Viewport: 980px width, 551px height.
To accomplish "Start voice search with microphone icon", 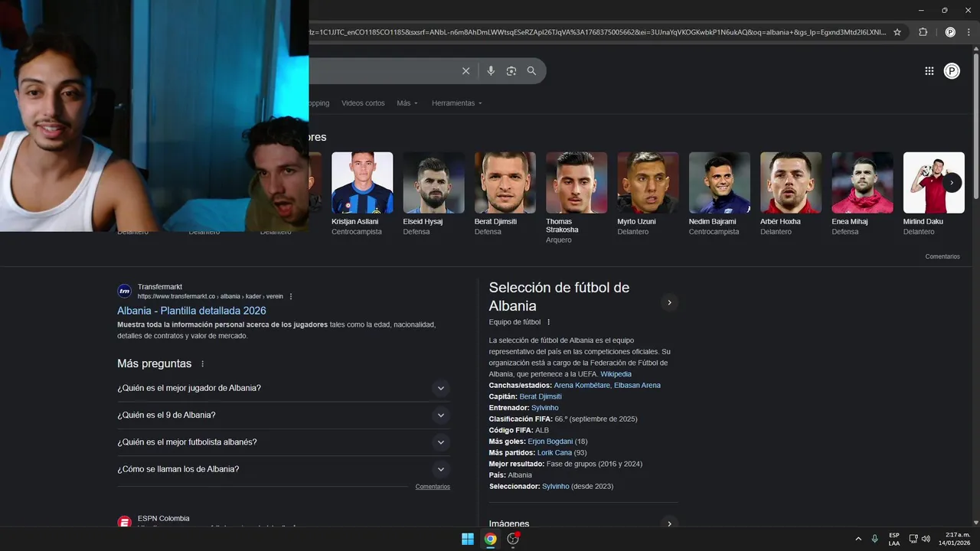I will pos(491,71).
